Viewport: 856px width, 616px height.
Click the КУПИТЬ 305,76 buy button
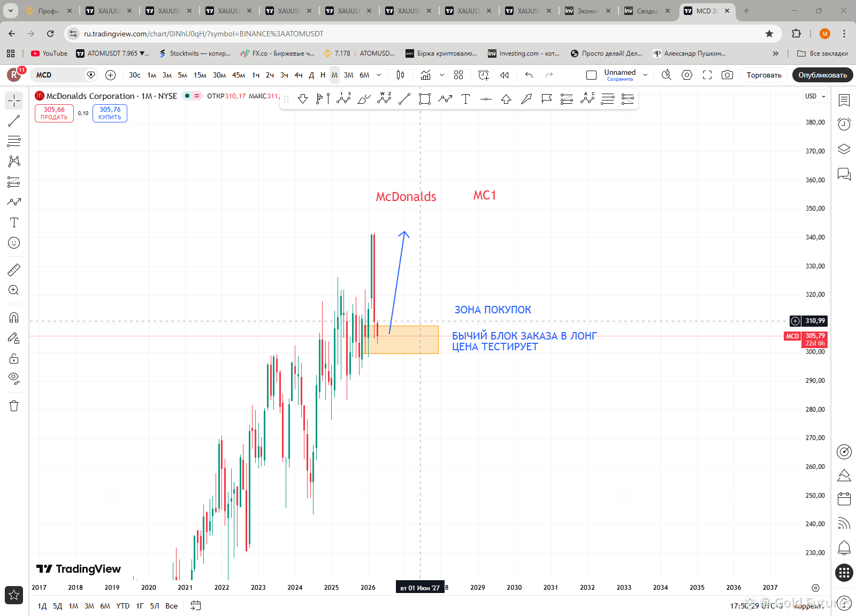(110, 113)
